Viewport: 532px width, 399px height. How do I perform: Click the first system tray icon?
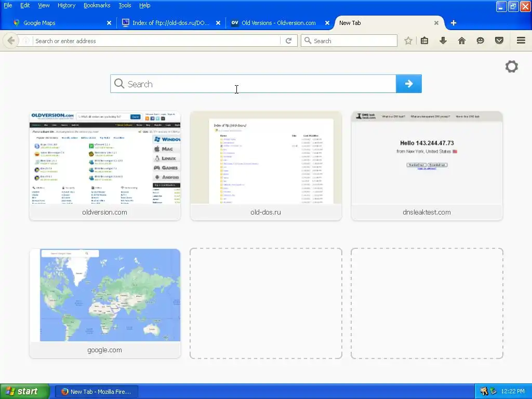pos(484,391)
